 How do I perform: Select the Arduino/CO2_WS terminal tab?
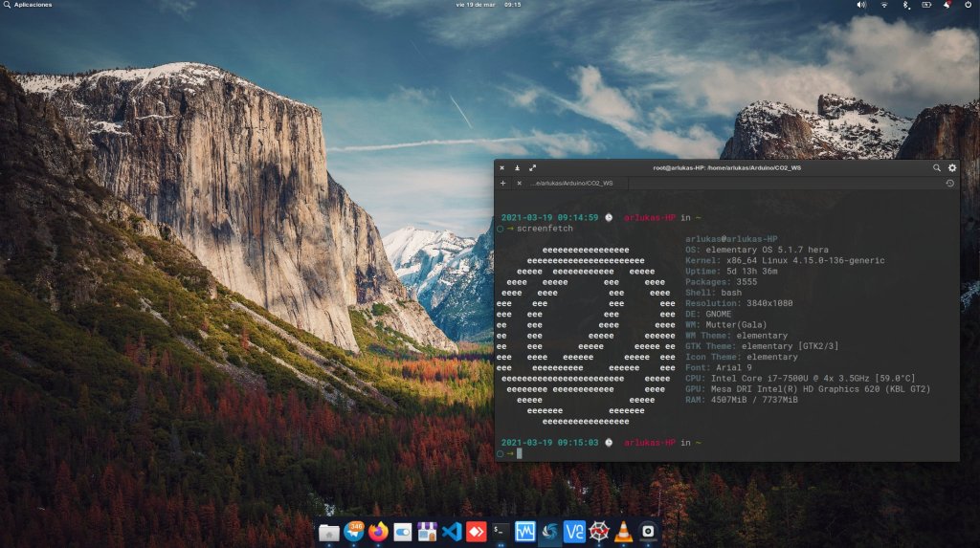[x=571, y=183]
